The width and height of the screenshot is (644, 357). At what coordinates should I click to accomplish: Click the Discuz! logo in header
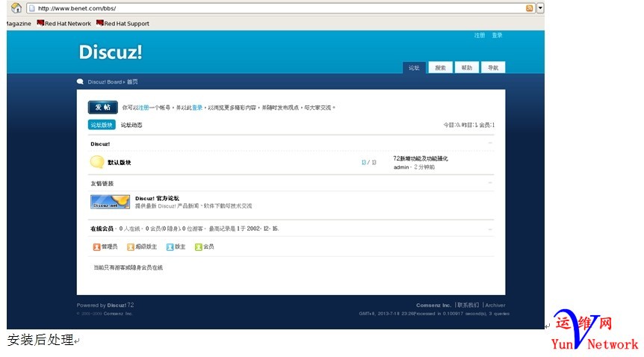111,52
